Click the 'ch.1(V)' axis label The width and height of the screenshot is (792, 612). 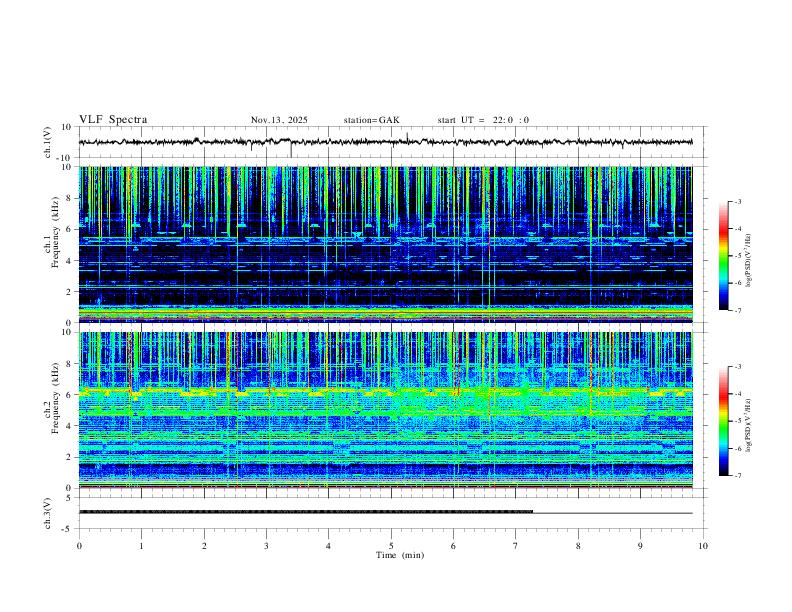click(x=47, y=142)
